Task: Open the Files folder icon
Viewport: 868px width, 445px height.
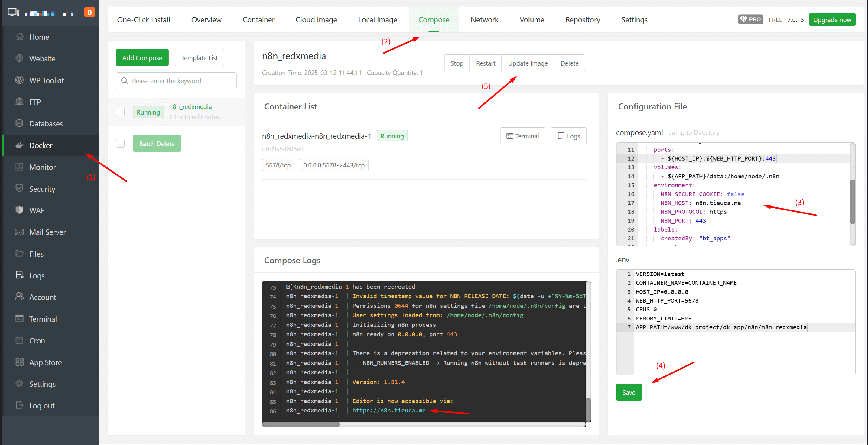Action: pyautogui.click(x=20, y=254)
